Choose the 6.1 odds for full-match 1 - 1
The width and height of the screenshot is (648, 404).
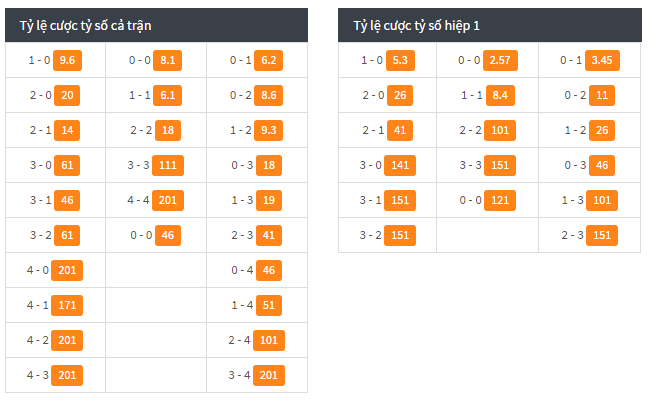click(x=167, y=95)
